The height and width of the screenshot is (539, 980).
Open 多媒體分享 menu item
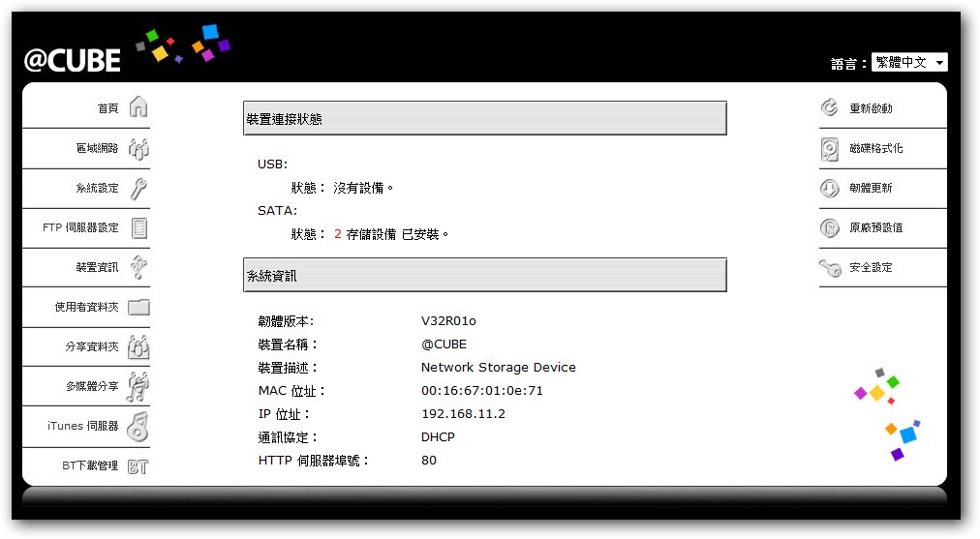pos(91,387)
